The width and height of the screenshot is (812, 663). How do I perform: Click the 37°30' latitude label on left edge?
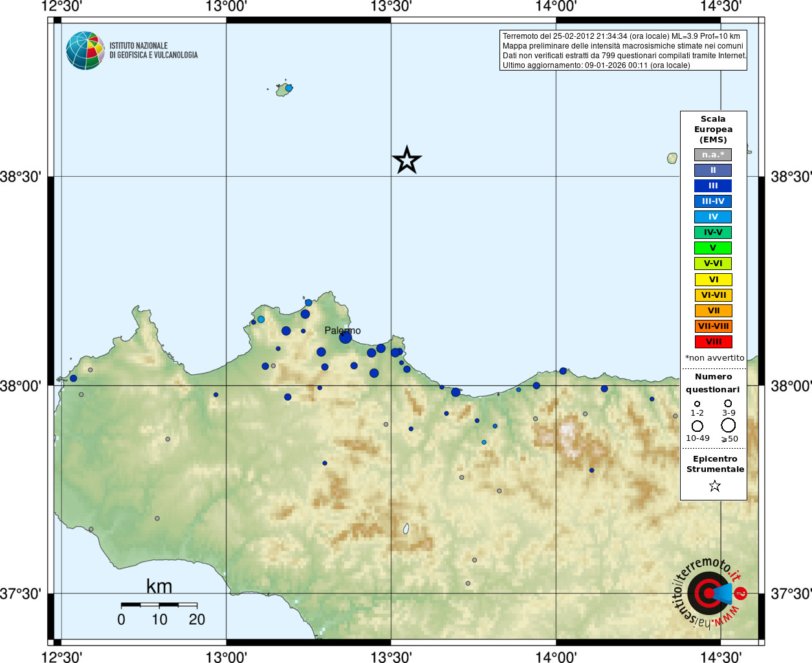tap(21, 594)
